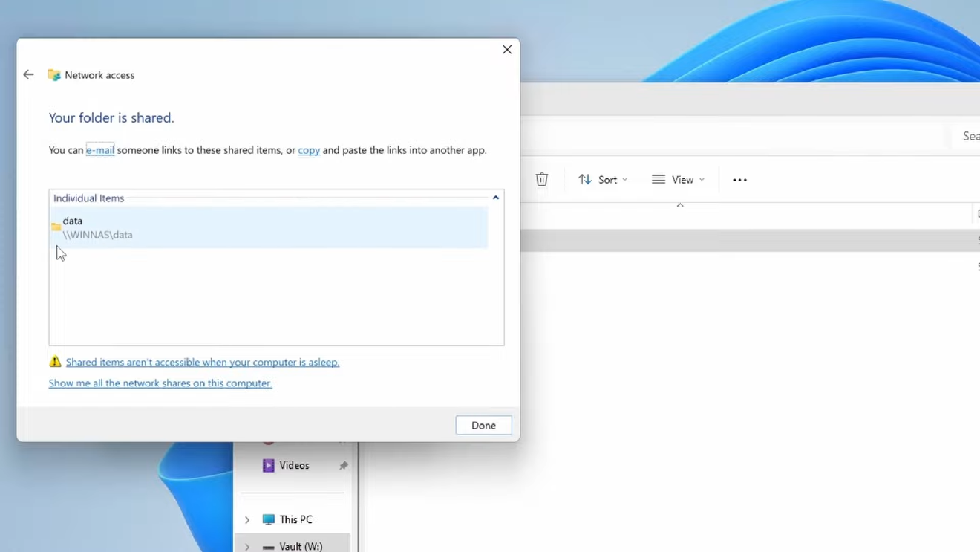Open the See more (...) menu
The image size is (980, 552).
[x=739, y=179]
